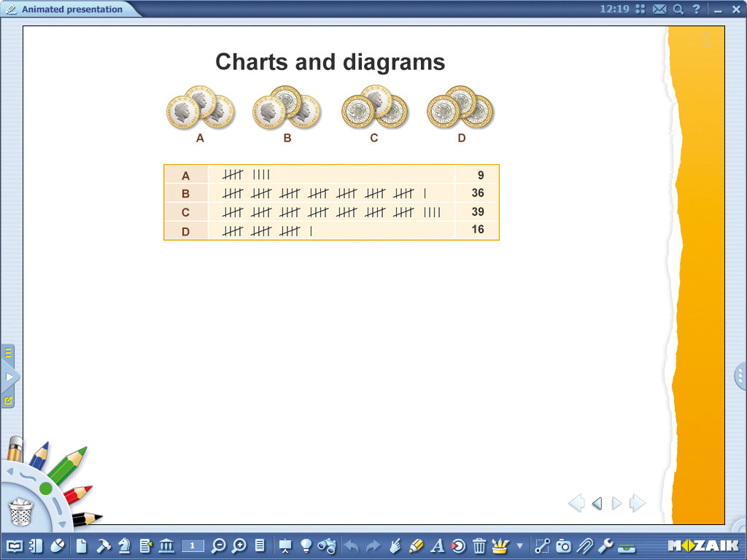The width and height of the screenshot is (747, 560).
Task: Open the chess knight games icon
Action: [x=124, y=545]
